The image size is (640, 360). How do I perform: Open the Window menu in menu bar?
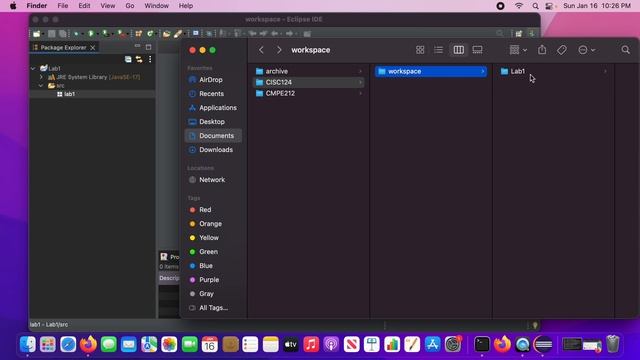[156, 6]
